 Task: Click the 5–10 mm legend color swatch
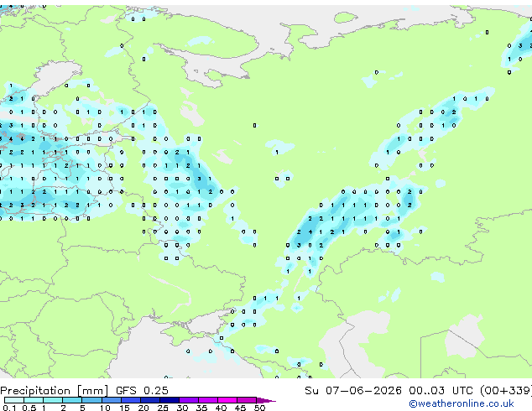[x=91, y=400]
